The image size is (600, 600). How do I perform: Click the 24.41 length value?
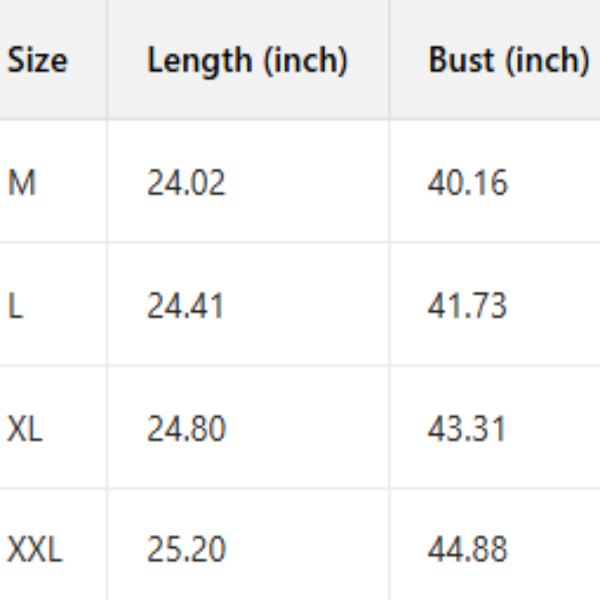(186, 306)
